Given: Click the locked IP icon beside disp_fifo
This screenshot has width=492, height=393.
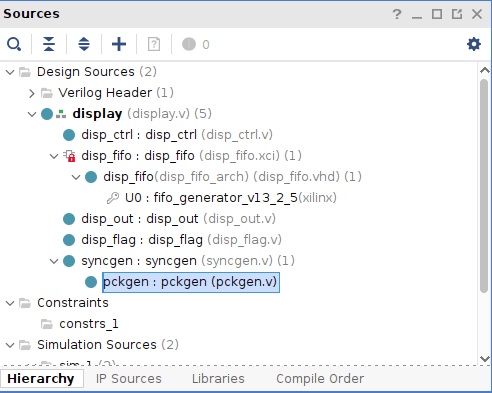Looking at the screenshot, I should pos(70,156).
